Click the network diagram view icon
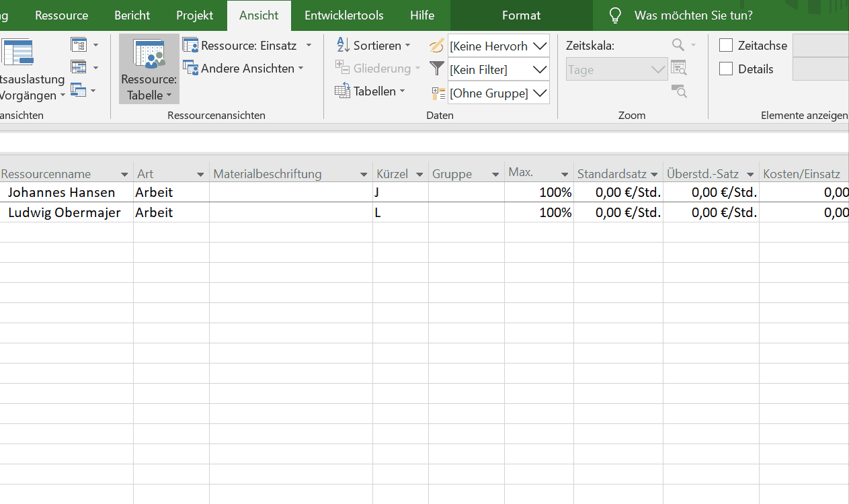The image size is (849, 504). (x=79, y=46)
